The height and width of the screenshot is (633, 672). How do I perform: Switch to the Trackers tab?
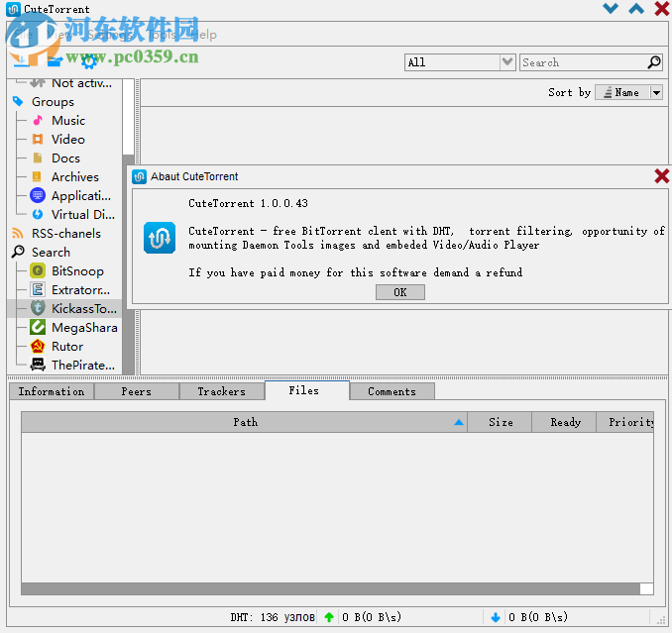tap(222, 391)
